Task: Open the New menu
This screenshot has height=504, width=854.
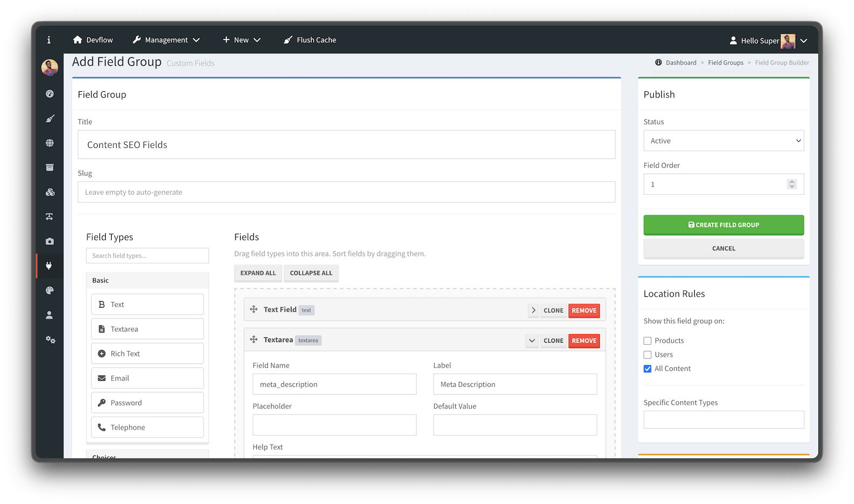Action: (x=241, y=40)
